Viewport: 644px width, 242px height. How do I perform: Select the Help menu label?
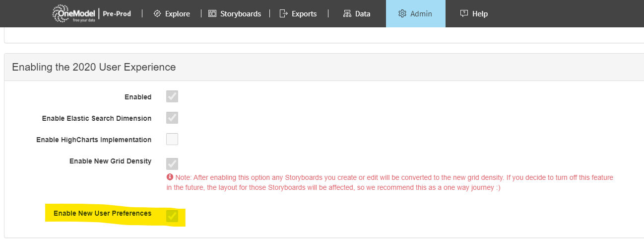pos(480,14)
